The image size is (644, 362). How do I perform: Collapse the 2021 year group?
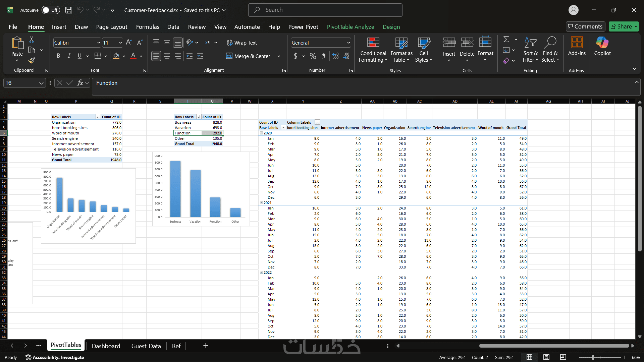pyautogui.click(x=262, y=203)
